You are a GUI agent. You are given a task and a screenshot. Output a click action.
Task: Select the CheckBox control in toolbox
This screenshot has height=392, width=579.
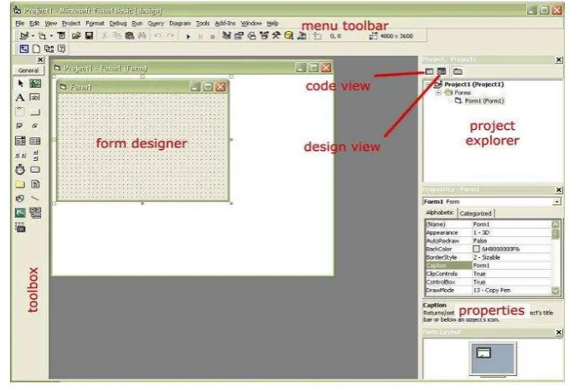point(20,126)
